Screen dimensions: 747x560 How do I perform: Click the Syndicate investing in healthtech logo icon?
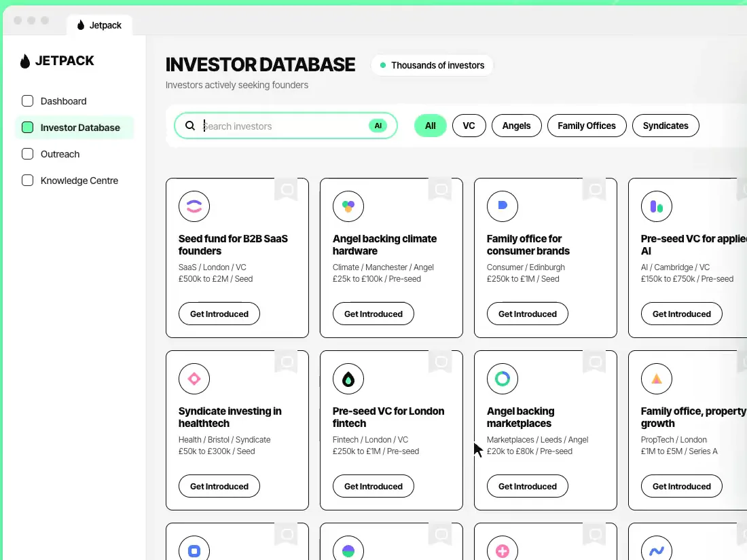[x=194, y=379]
